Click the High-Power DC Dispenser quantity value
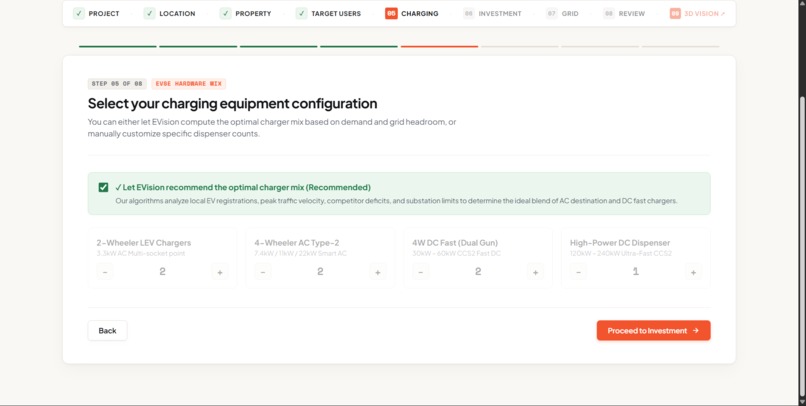806x406 pixels. 636,271
